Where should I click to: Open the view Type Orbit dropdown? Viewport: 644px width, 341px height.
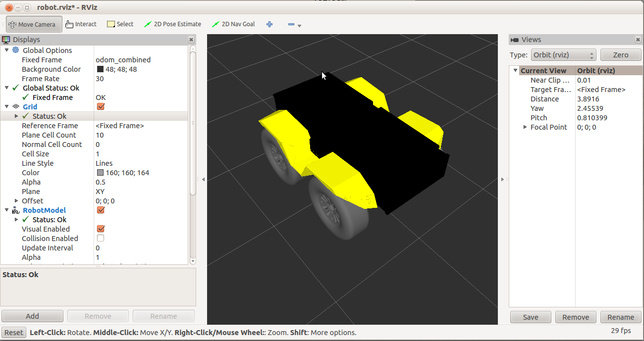coord(563,55)
